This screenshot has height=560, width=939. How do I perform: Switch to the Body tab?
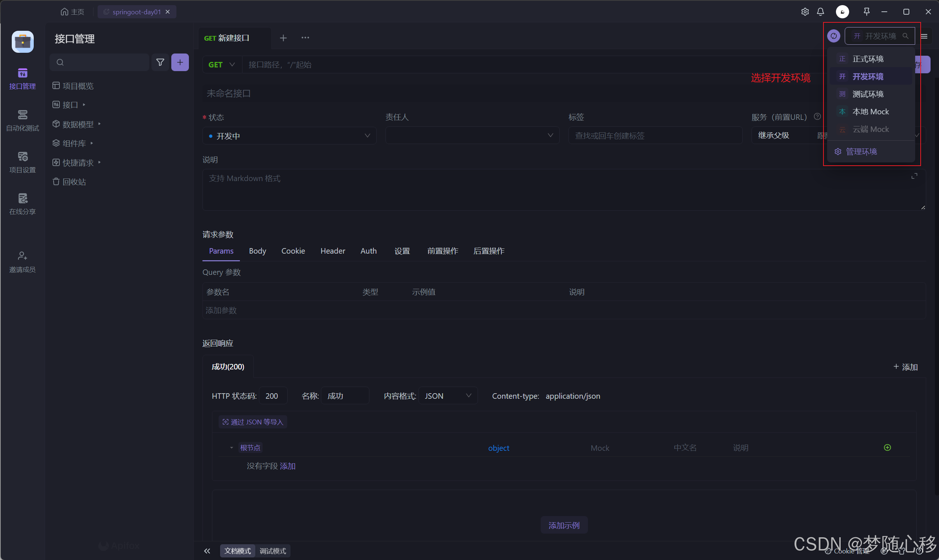(257, 251)
